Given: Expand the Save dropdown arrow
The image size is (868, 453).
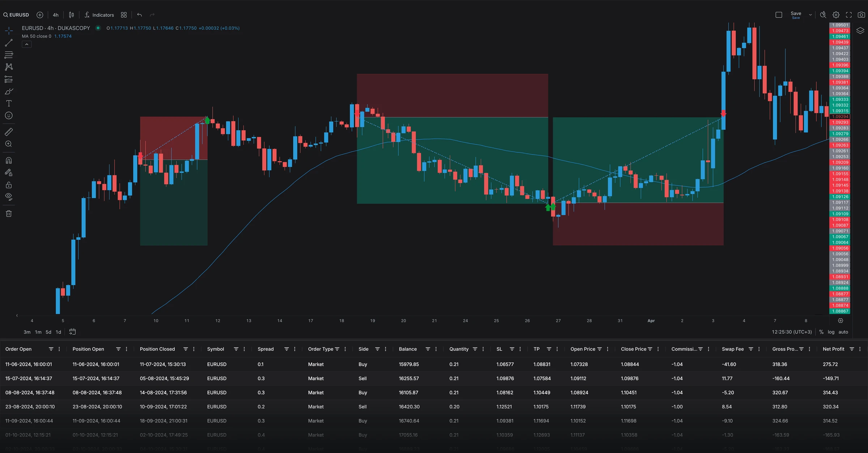Looking at the screenshot, I should click(x=810, y=15).
